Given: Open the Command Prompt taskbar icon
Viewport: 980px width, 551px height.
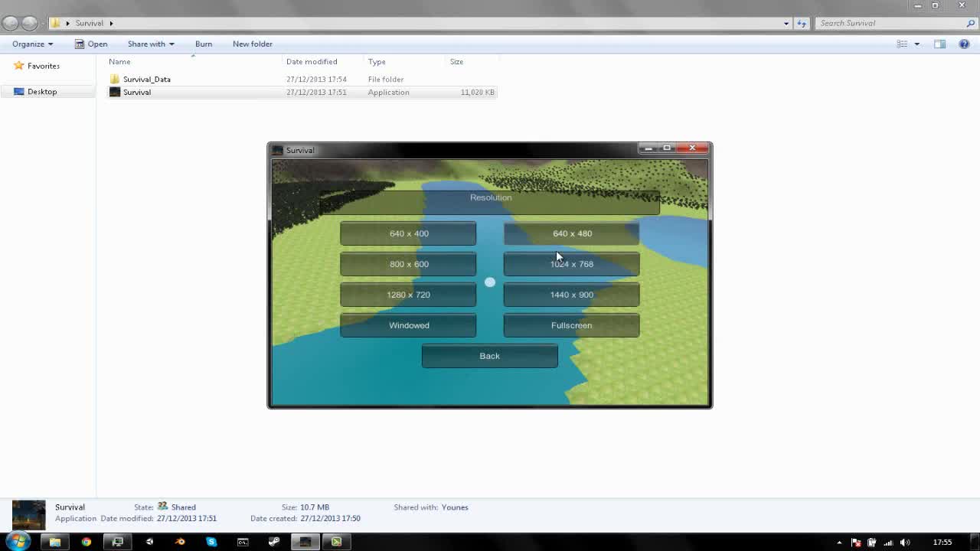Looking at the screenshot, I should [x=243, y=542].
